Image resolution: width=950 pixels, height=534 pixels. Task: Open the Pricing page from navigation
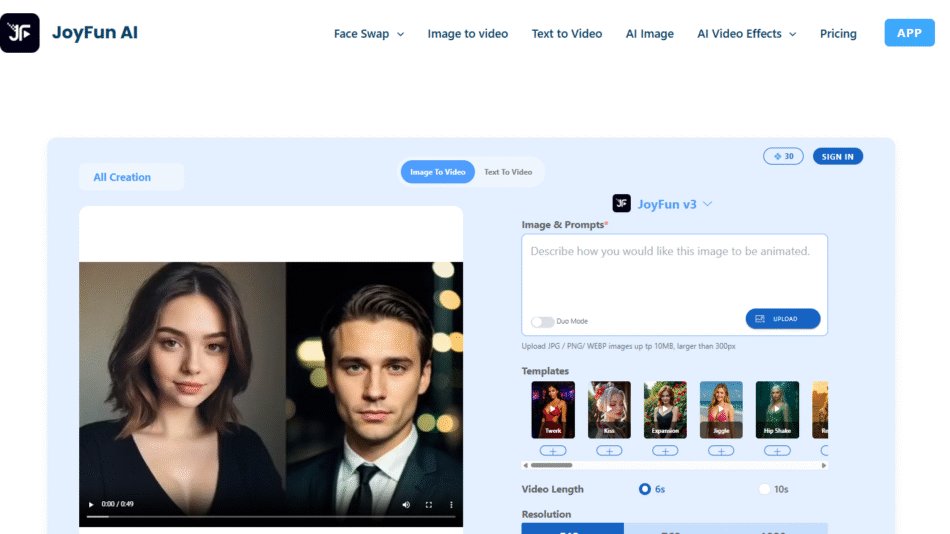[x=838, y=34]
